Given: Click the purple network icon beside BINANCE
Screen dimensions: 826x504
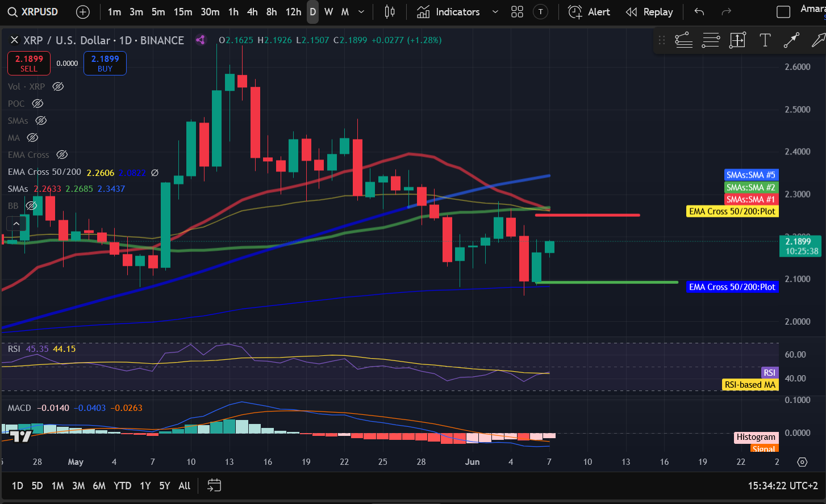Looking at the screenshot, I should 200,40.
